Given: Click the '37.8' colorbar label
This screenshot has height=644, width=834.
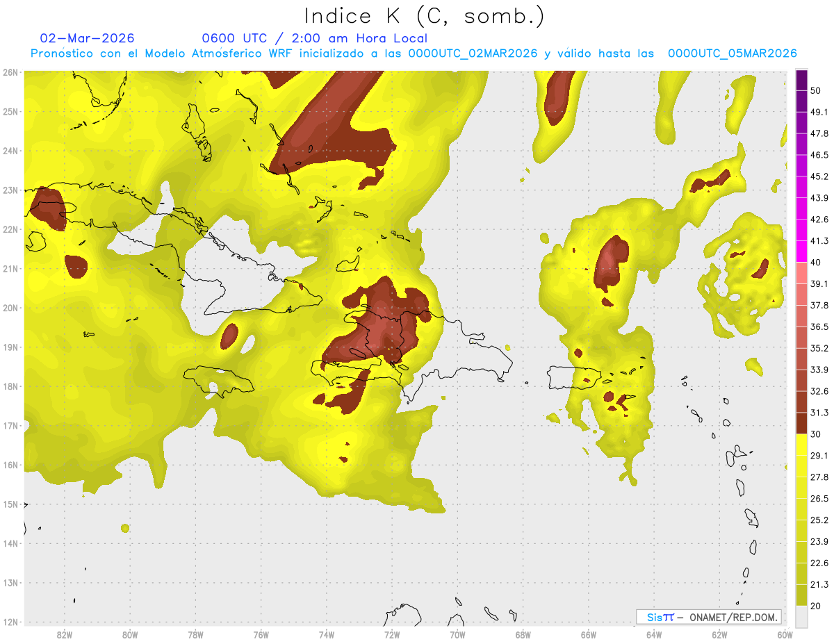Looking at the screenshot, I should coord(819,305).
